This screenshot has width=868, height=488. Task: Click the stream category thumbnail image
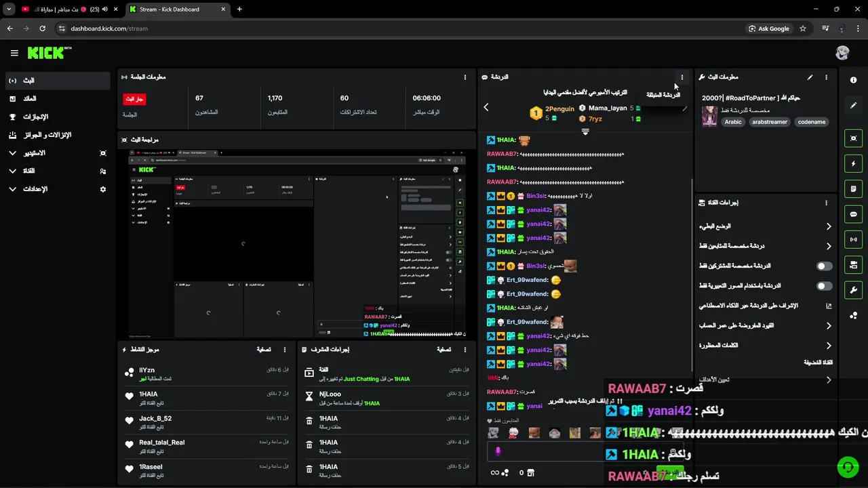click(x=709, y=116)
